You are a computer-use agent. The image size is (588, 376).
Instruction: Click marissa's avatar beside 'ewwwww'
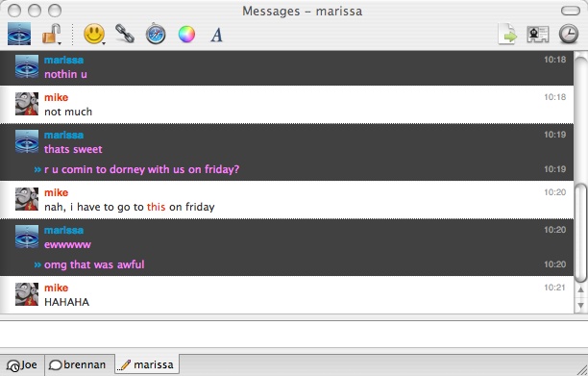click(27, 237)
